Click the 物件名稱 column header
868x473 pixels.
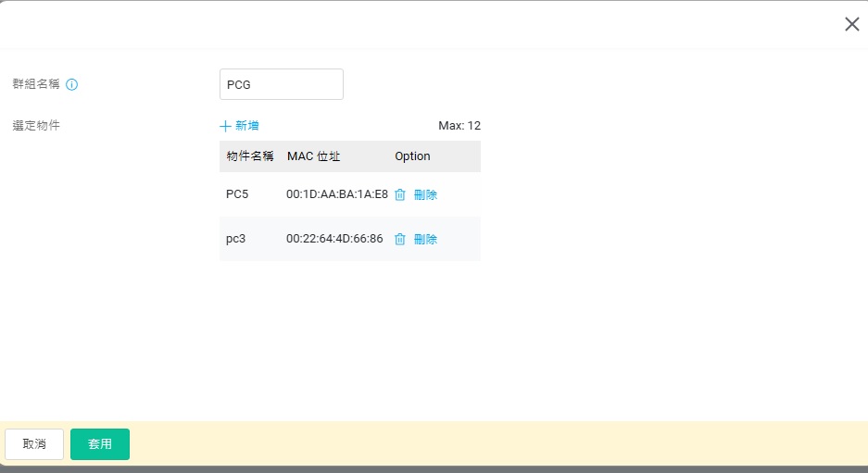coord(250,156)
